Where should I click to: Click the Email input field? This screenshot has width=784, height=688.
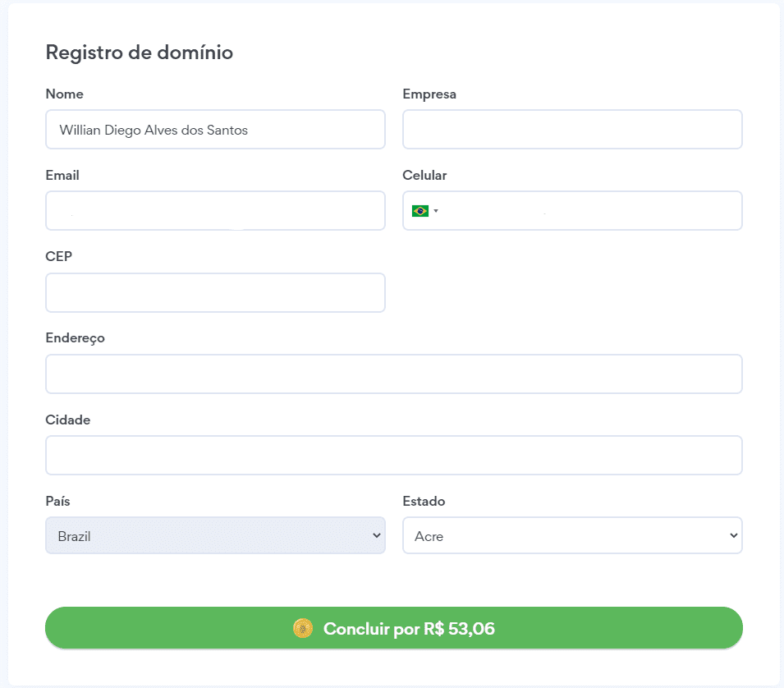(x=215, y=210)
